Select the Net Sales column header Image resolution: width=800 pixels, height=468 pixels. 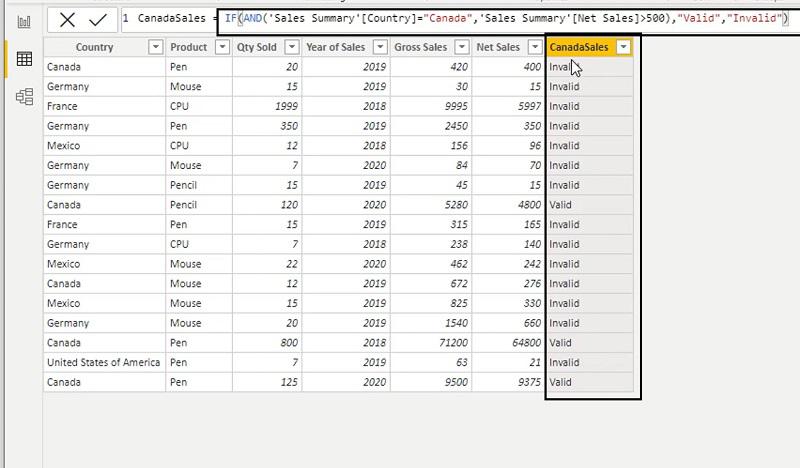tap(498, 47)
